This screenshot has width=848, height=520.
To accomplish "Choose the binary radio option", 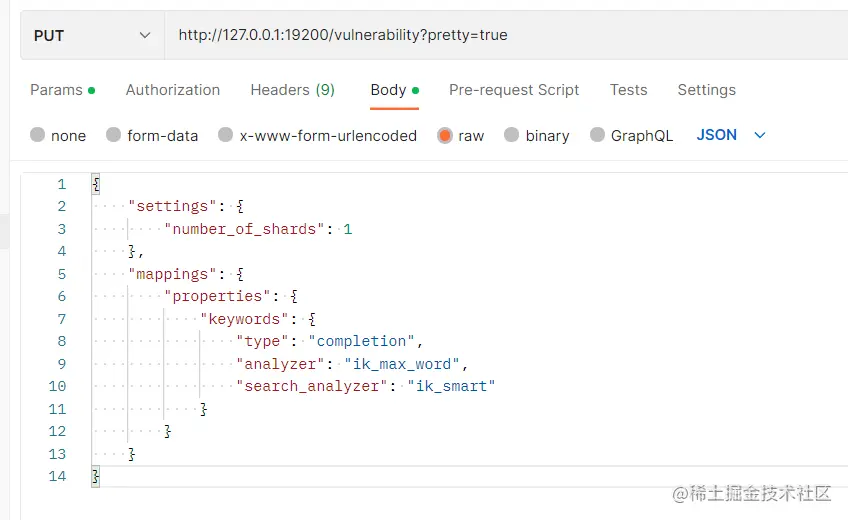I will coord(512,136).
